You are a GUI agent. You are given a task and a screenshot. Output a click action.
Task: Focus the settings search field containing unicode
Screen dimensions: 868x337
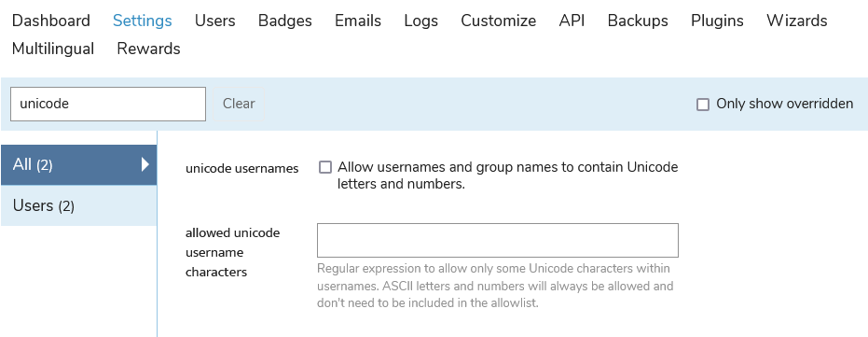coord(108,104)
